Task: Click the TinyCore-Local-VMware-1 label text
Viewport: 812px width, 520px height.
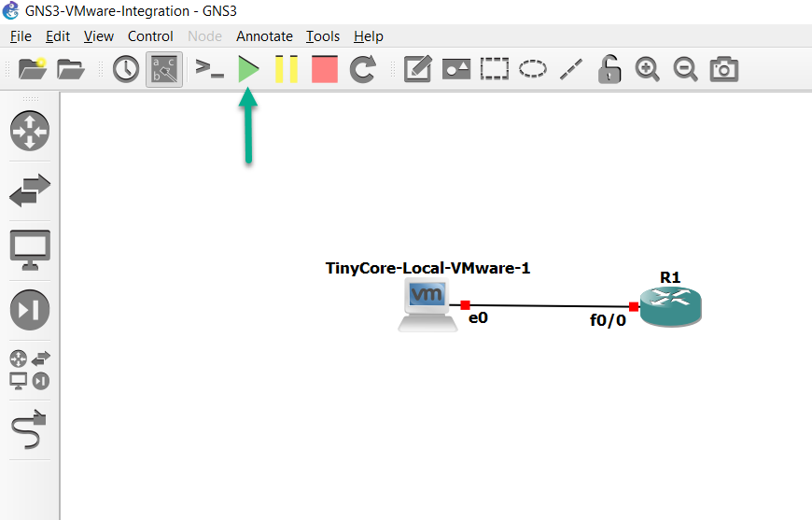Action: 427,268
